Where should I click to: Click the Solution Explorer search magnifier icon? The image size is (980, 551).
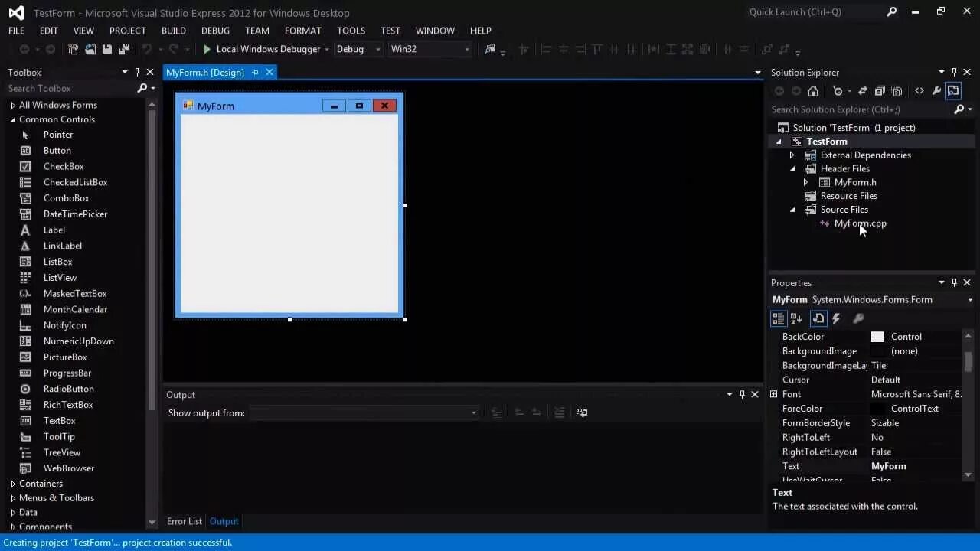click(x=959, y=109)
